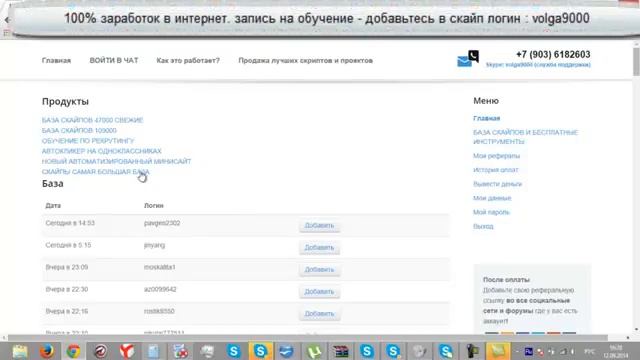Click Добавить for login pavgeo2302
This screenshot has width=640, height=360.
pos(320,225)
